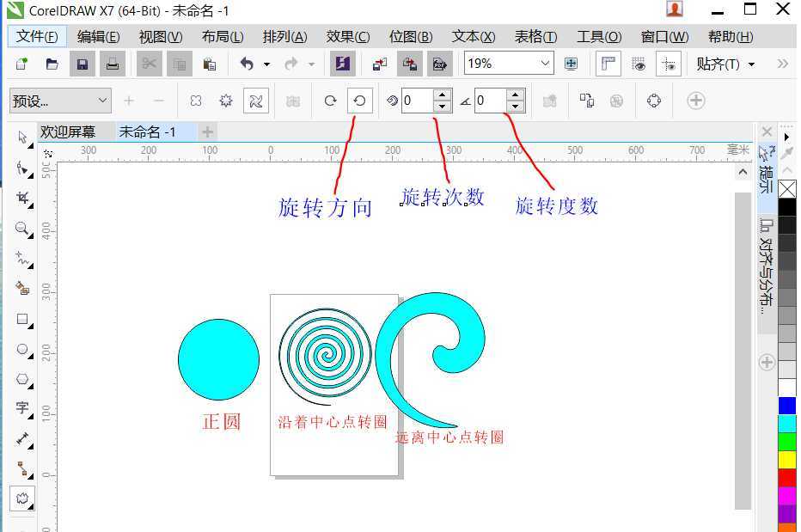Toggle counterclockwise rotation direction
801x532 pixels.
(359, 101)
